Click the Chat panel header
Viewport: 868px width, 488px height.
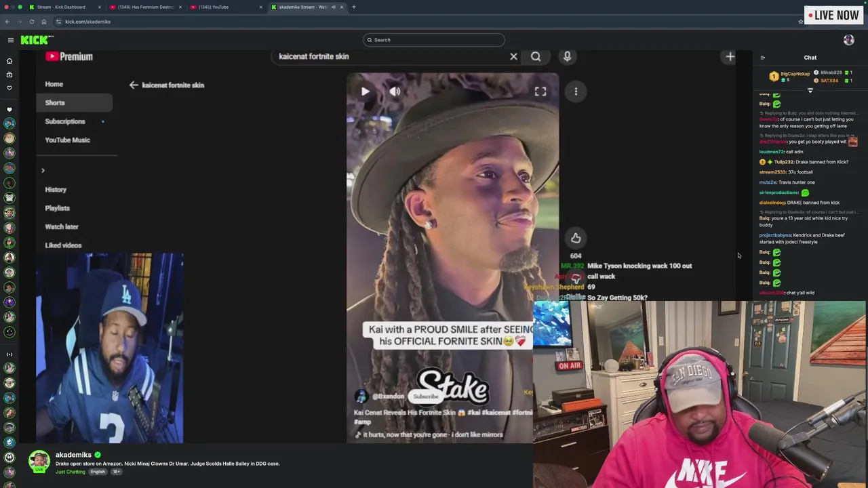pyautogui.click(x=810, y=58)
